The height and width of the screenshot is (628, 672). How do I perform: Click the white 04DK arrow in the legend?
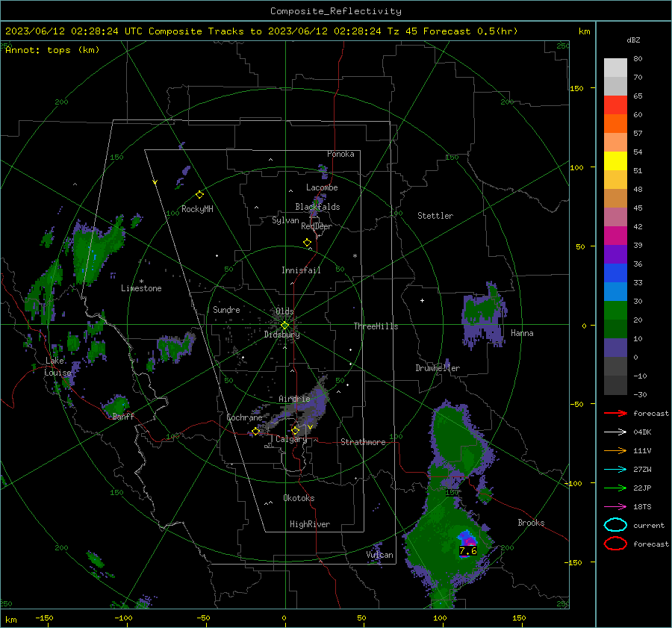[x=615, y=432]
